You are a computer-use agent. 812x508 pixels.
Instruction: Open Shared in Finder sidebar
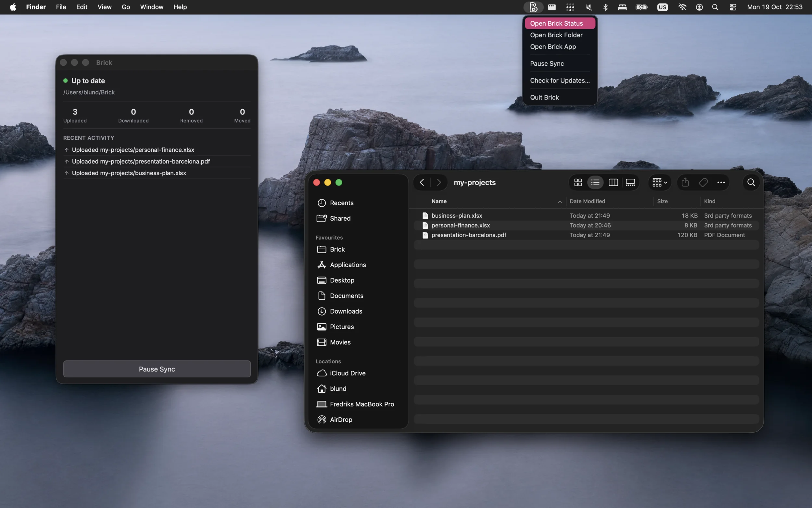click(358, 218)
